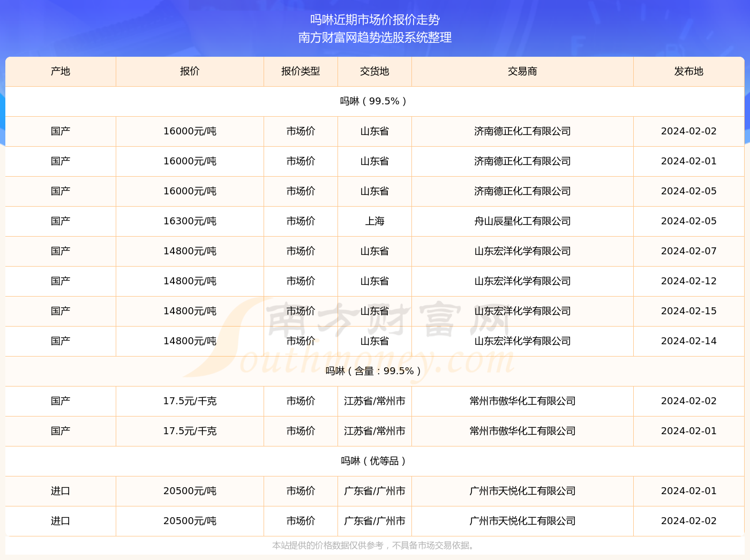Click 广州市天悦化工有限公司 in the 2024-02-01 row
Image resolution: width=750 pixels, height=560 pixels.
[x=522, y=491]
